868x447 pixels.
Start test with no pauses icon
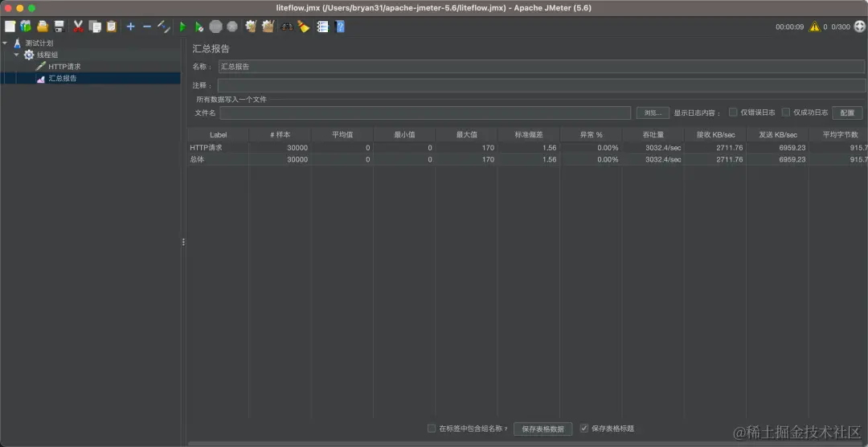pyautogui.click(x=199, y=27)
